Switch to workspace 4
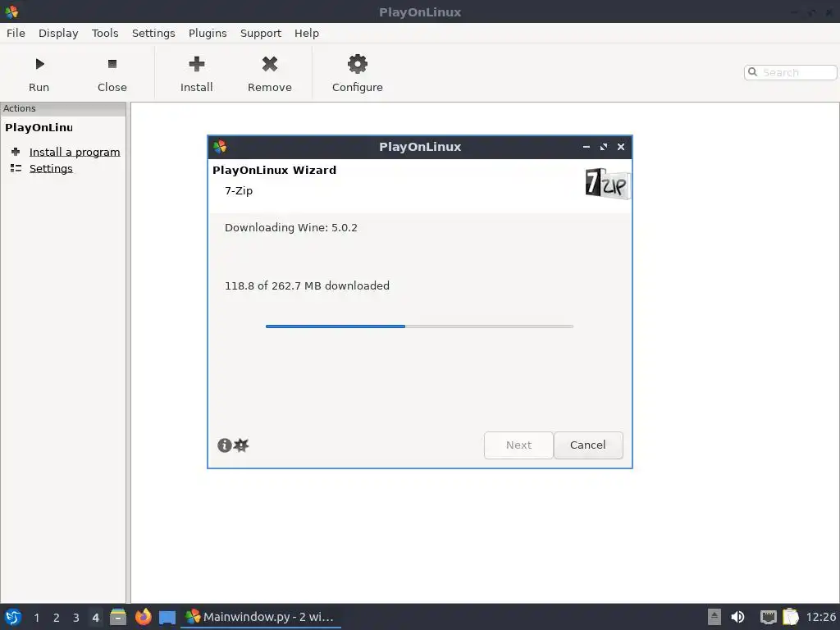 pyautogui.click(x=95, y=618)
